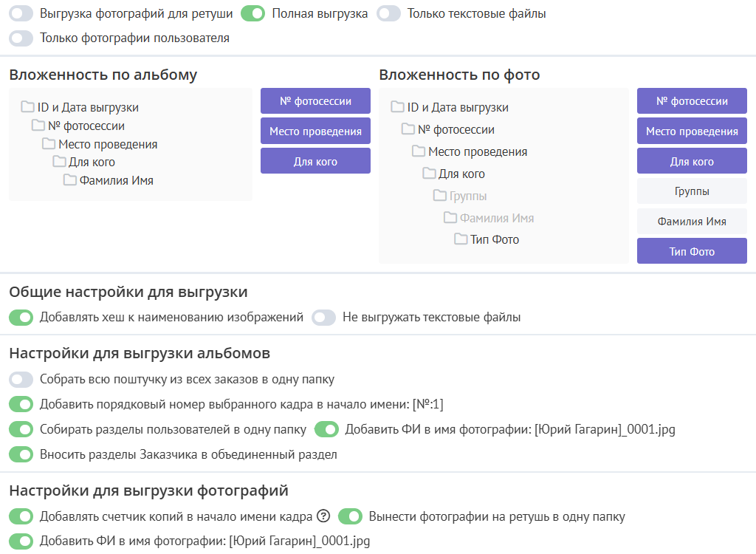The height and width of the screenshot is (554, 756).
Task: Enable 'Только текстовые файлы' toggle
Action: [388, 13]
